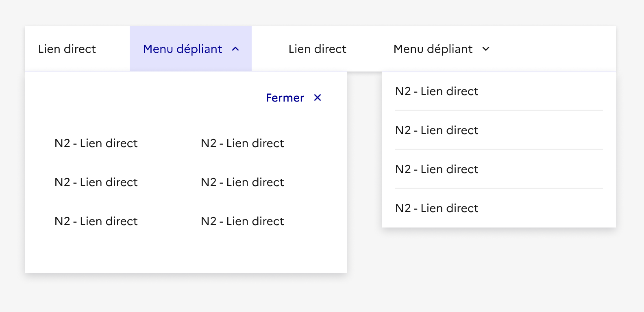Viewport: 644px width, 312px height.
Task: Click the second Menu dépliant label, not highlighted
Action: click(433, 49)
